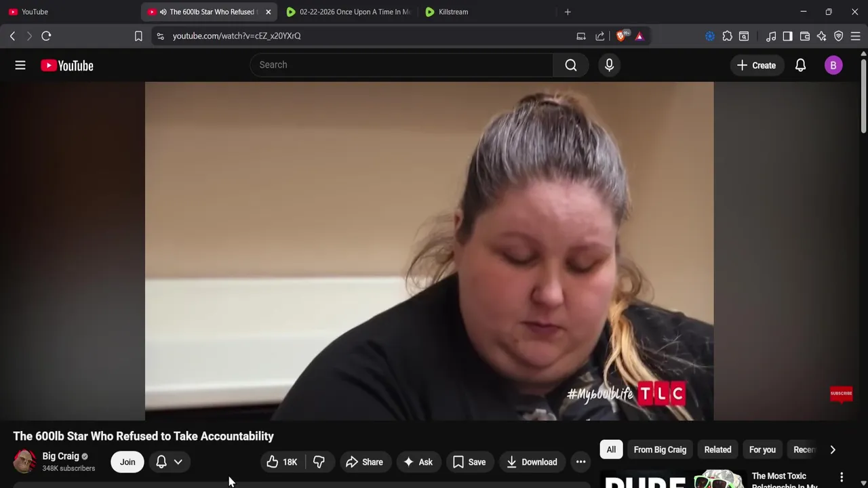Open the extensions puzzle piece menu
Viewport: 868px width, 488px height.
(727, 36)
